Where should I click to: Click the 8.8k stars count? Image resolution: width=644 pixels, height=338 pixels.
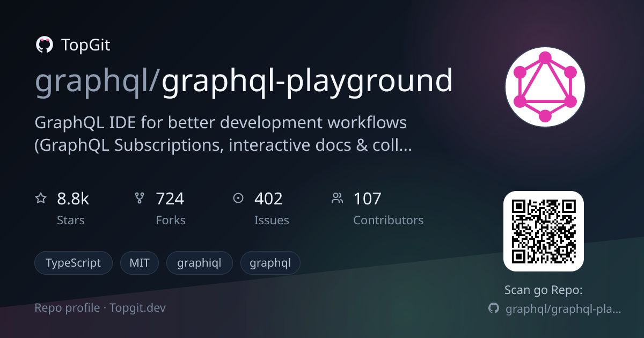pyautogui.click(x=73, y=199)
